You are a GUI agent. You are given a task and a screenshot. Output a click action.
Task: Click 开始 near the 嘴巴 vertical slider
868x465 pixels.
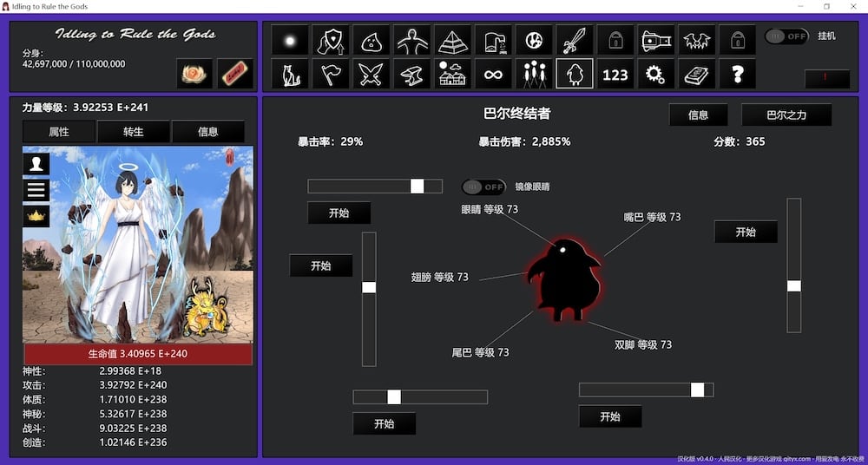coord(746,232)
